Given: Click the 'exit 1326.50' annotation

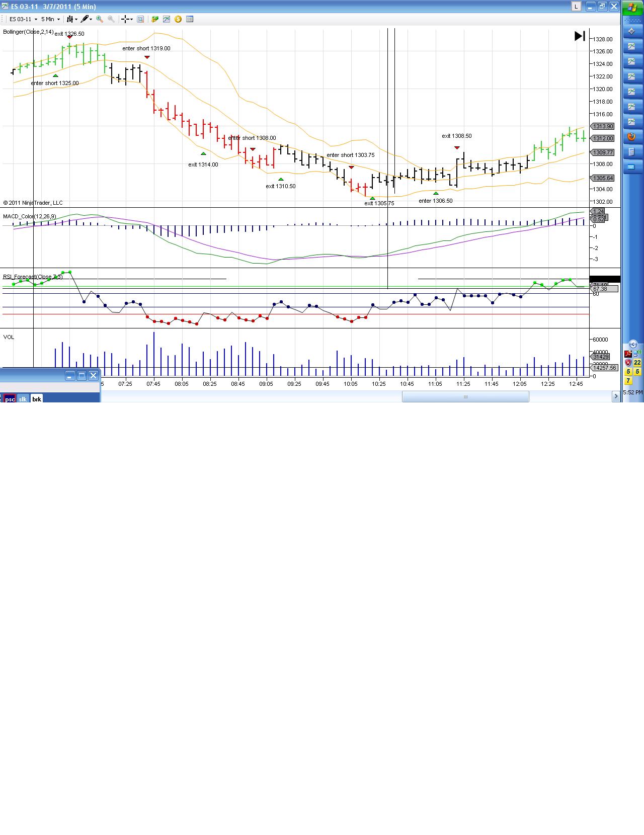Looking at the screenshot, I should tap(69, 34).
